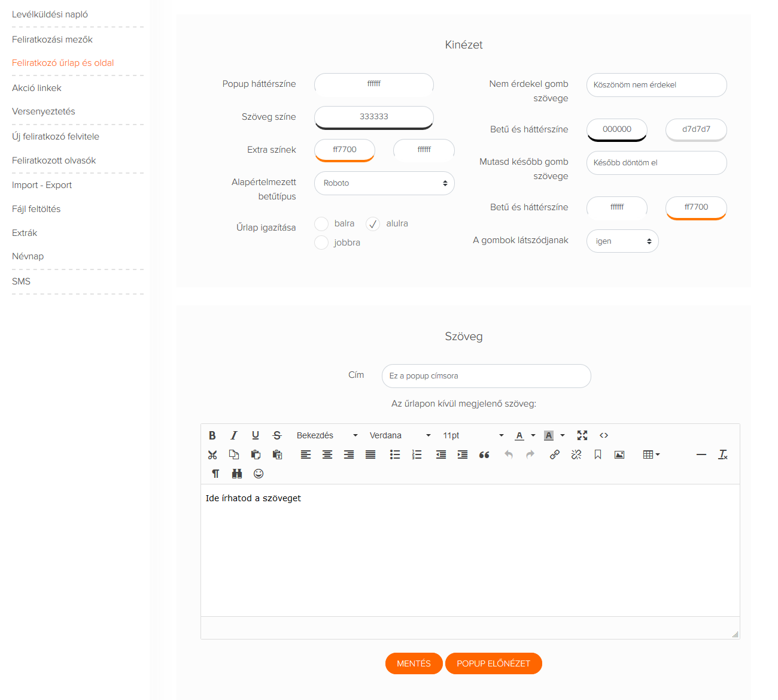
Task: Insert an image in editor
Action: tap(619, 454)
